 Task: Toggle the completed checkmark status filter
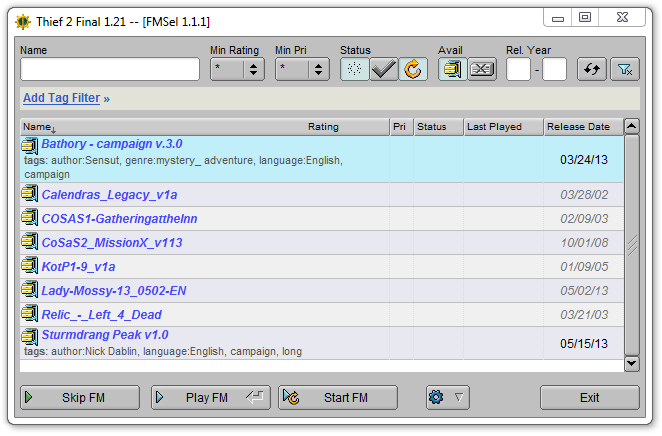(x=383, y=69)
